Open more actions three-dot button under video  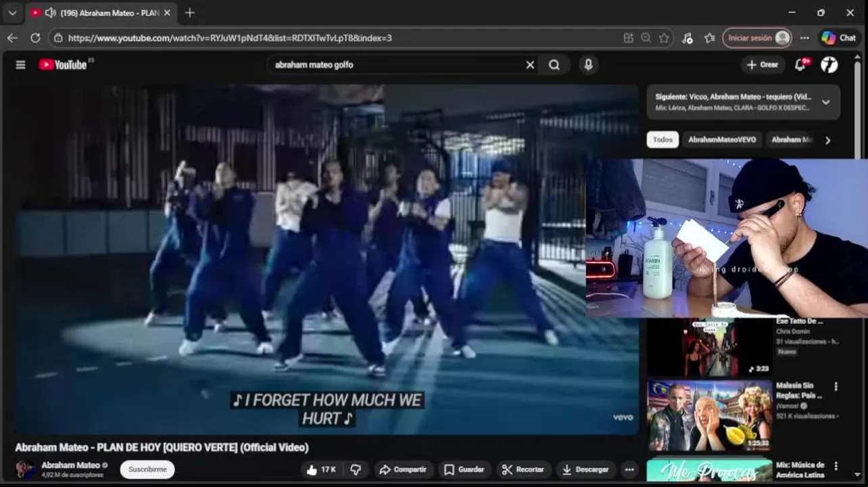(x=629, y=469)
